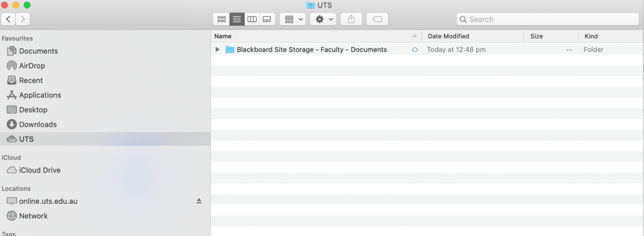The width and height of the screenshot is (644, 236).
Task: Switch to icon view
Action: point(221,20)
